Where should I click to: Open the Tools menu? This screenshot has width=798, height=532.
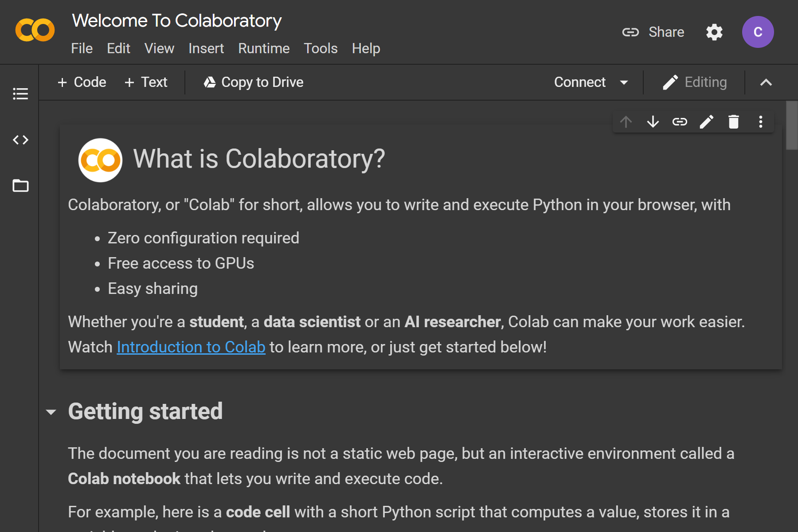(x=321, y=48)
